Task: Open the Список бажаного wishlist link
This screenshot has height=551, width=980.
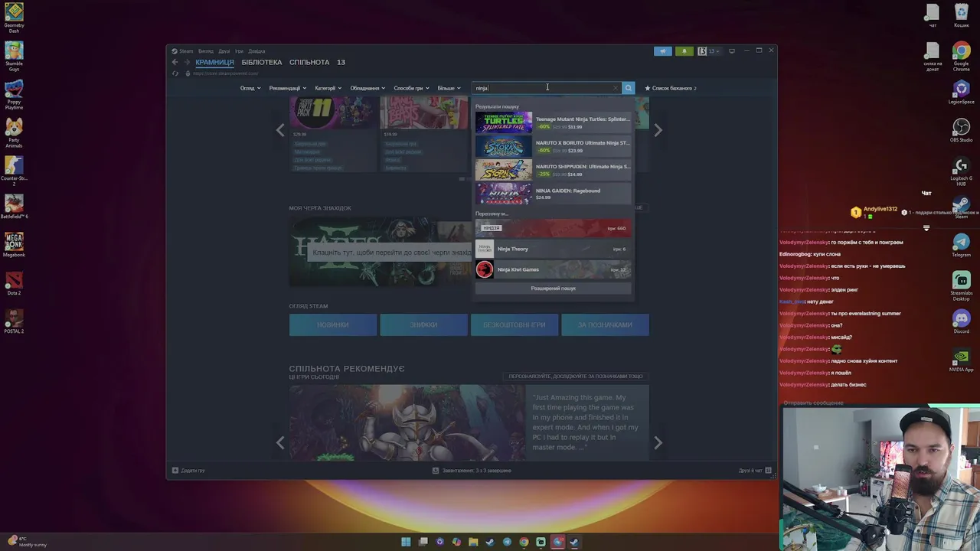Action: [671, 88]
